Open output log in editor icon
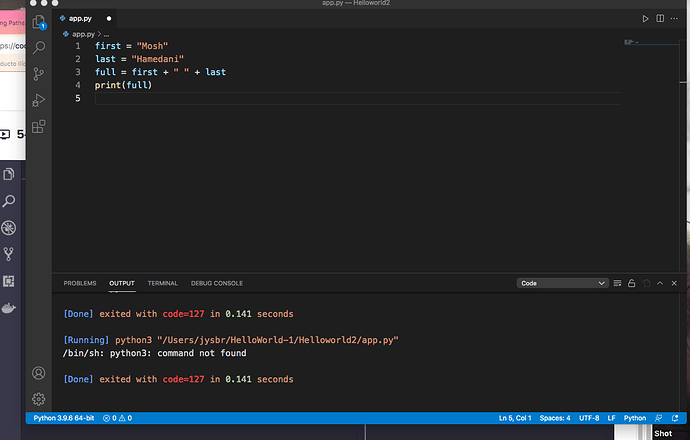This screenshot has width=690, height=440. point(646,283)
